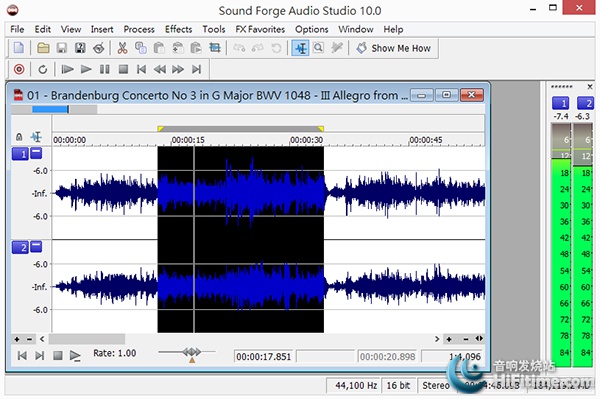Click the left yellow loop region marker
The height and width of the screenshot is (399, 600).
[x=161, y=129]
